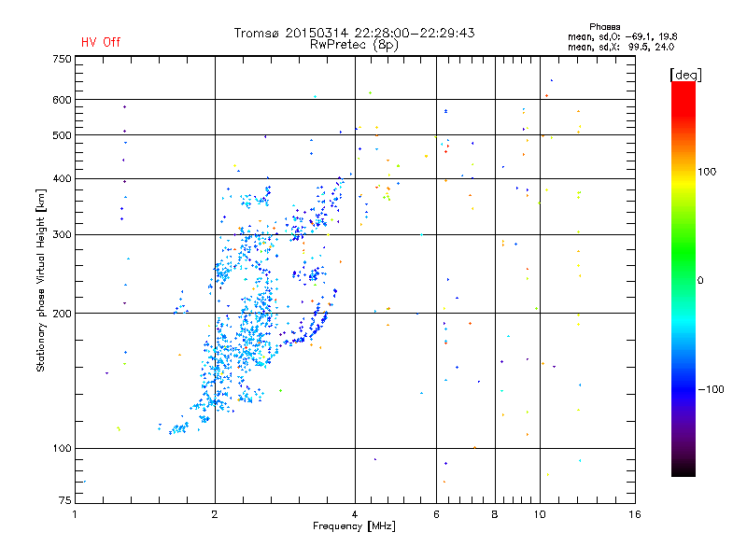
Task: Click the x-axis tick label "16"
Action: [635, 514]
